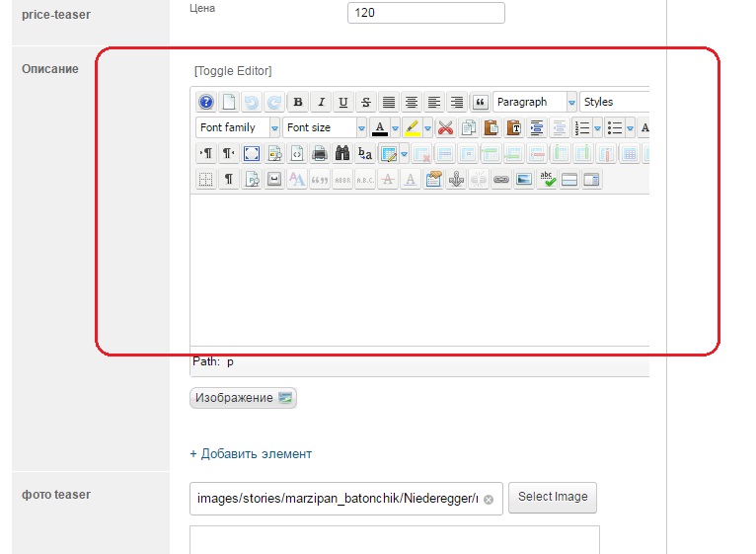Open the Font size dropdown
The height and width of the screenshot is (554, 756).
[x=325, y=127]
